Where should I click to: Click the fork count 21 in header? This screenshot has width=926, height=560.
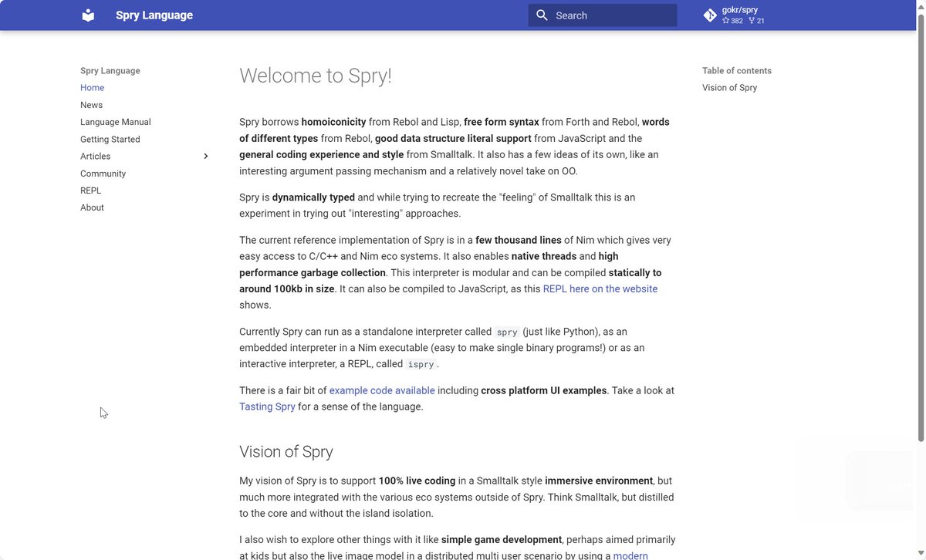click(756, 21)
